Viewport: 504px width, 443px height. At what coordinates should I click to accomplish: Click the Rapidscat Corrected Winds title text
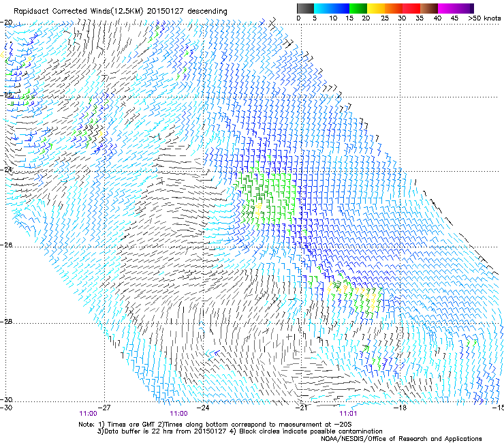[x=121, y=12]
